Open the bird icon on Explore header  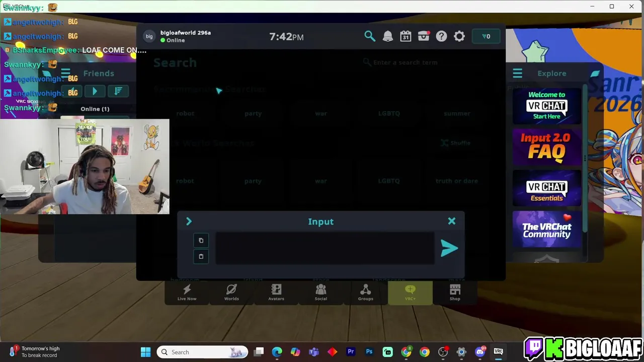pyautogui.click(x=595, y=73)
